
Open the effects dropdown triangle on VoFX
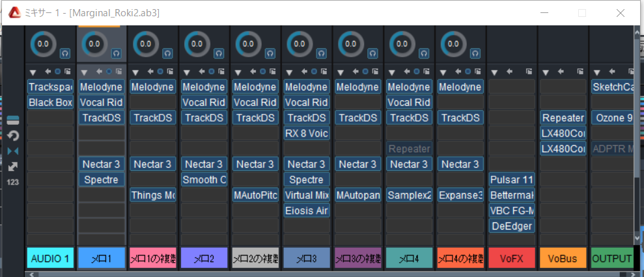(x=494, y=73)
